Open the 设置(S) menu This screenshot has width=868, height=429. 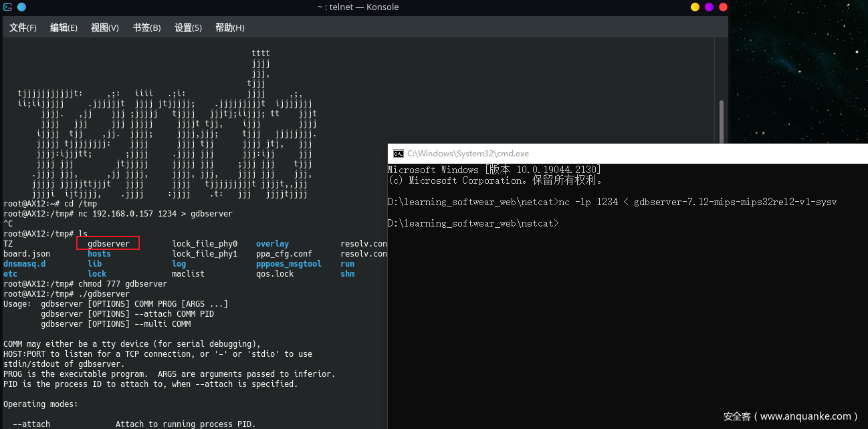click(188, 27)
